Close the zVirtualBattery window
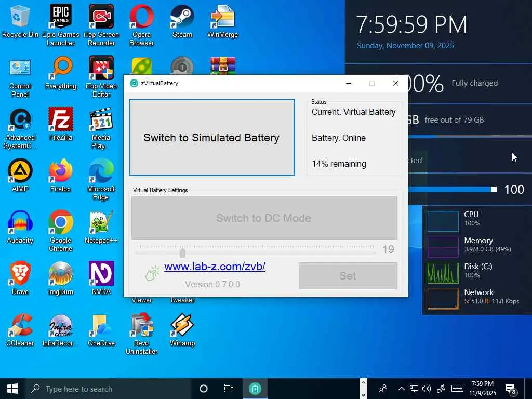The width and height of the screenshot is (532, 399). 395,83
